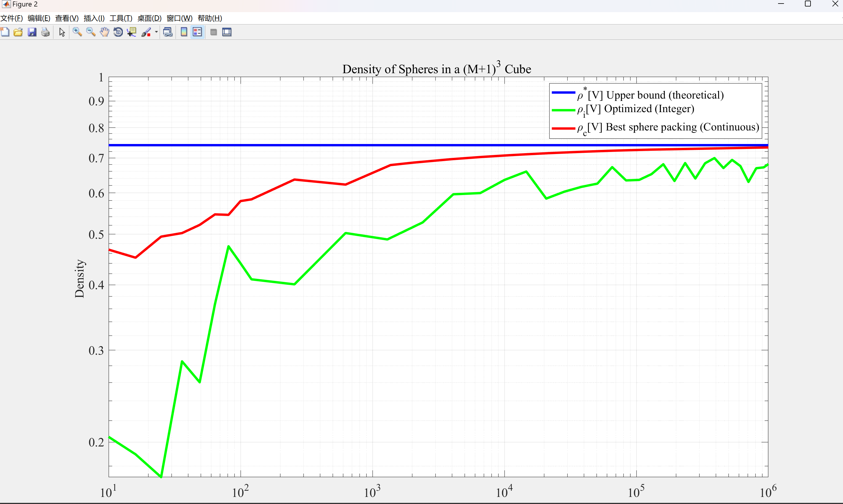Select the Zoom Out magnifier tool
Image resolution: width=843 pixels, height=504 pixels.
click(x=91, y=32)
